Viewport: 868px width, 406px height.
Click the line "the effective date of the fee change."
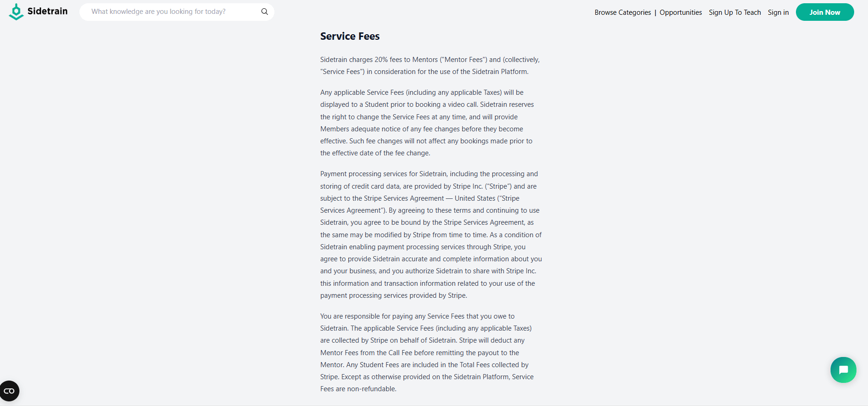coord(375,153)
